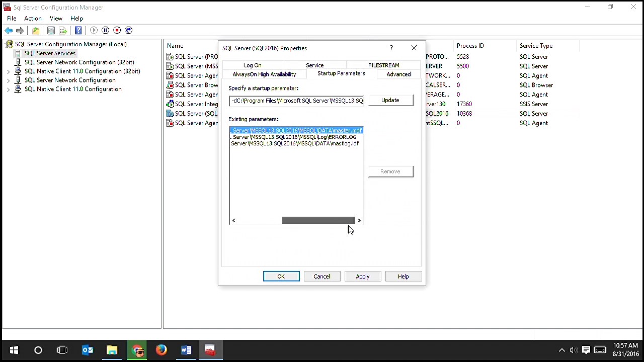644x362 pixels.
Task: Switch to the Service tab
Action: (314, 65)
